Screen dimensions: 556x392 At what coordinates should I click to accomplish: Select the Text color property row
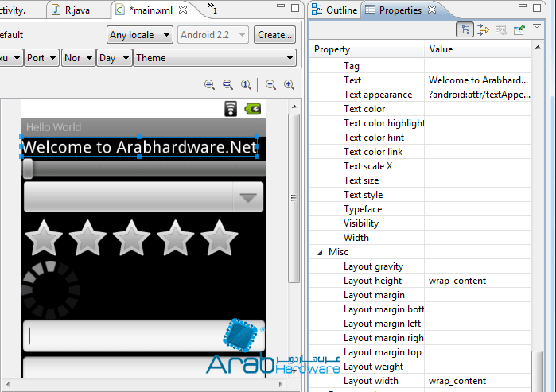tap(420, 109)
